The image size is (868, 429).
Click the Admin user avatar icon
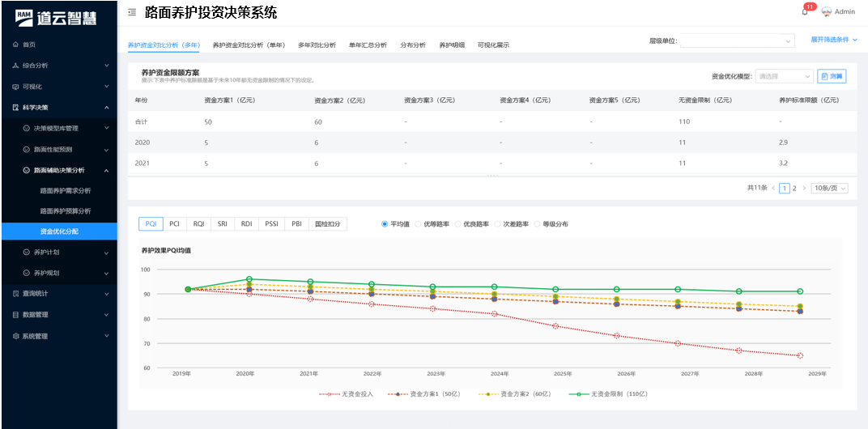(x=827, y=12)
